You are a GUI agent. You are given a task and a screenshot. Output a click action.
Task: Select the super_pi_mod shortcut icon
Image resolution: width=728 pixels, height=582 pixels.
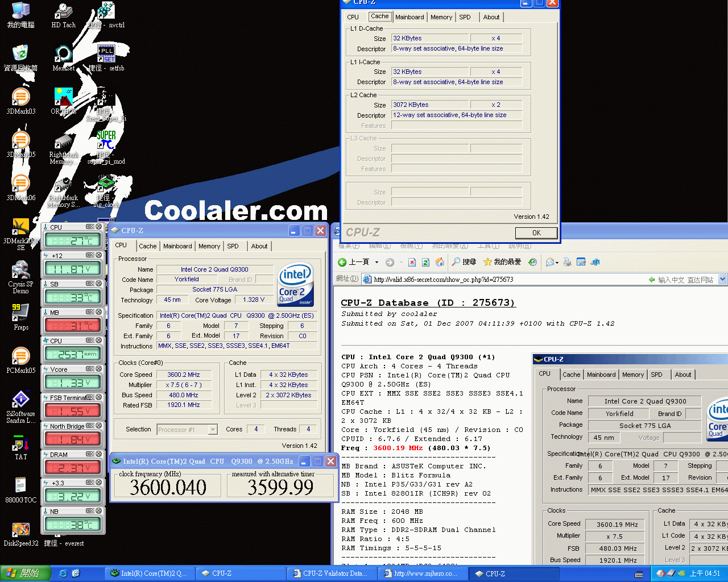coord(106,148)
